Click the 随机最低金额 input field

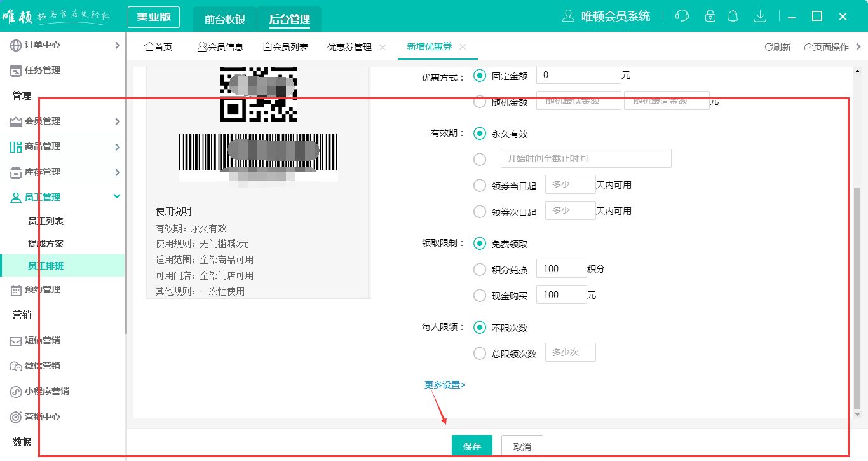[x=578, y=100]
